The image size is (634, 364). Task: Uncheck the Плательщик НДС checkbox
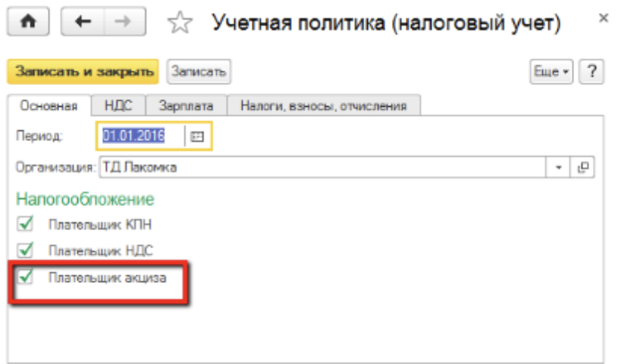(x=26, y=249)
